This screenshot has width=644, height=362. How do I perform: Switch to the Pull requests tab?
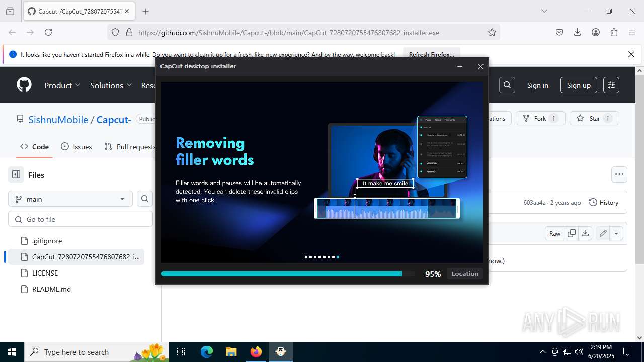pos(130,147)
